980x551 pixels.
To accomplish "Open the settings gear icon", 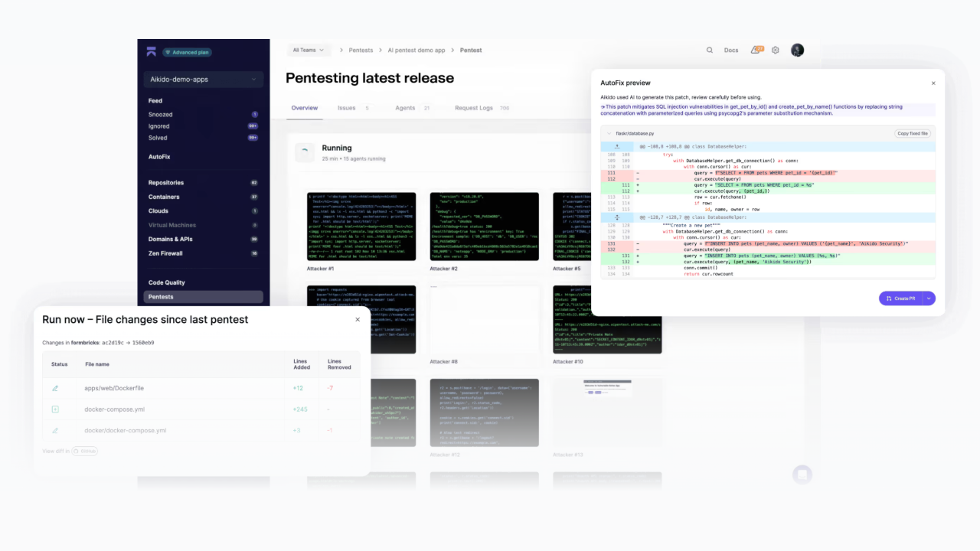I will (x=776, y=50).
